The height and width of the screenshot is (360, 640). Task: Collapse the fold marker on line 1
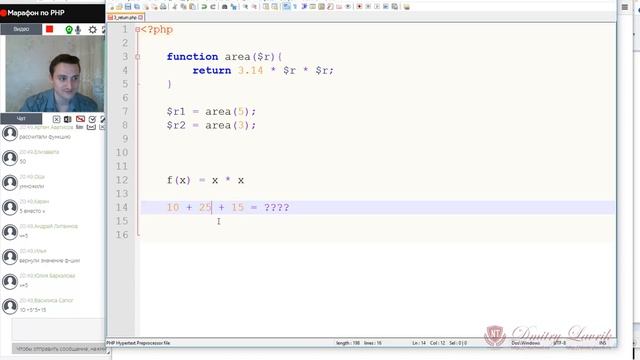[x=138, y=29]
